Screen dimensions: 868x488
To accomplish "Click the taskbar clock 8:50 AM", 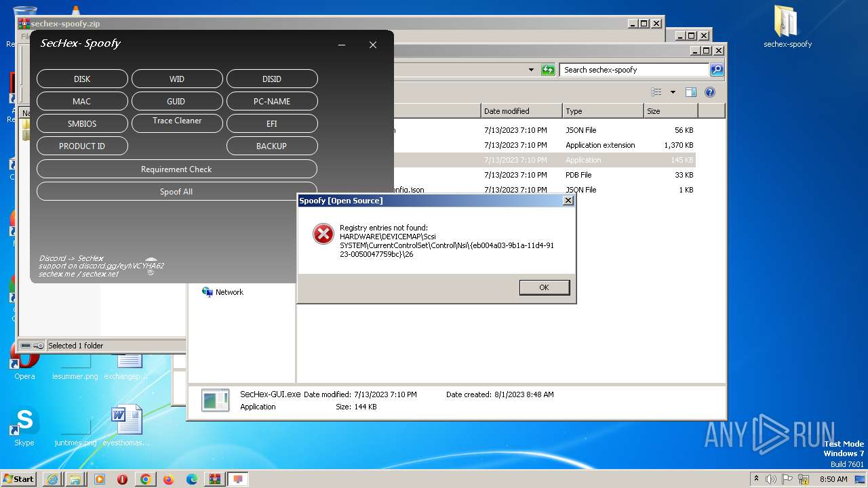I will point(833,479).
